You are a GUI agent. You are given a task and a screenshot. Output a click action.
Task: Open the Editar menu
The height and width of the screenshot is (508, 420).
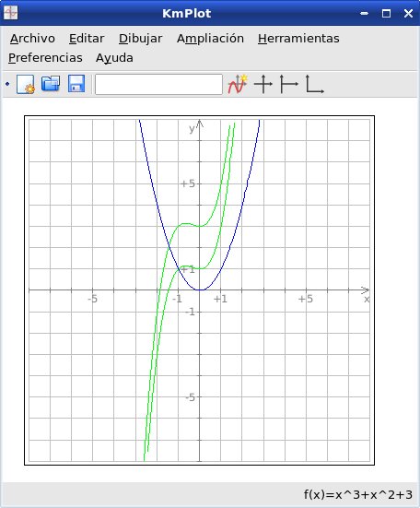pyautogui.click(x=87, y=39)
